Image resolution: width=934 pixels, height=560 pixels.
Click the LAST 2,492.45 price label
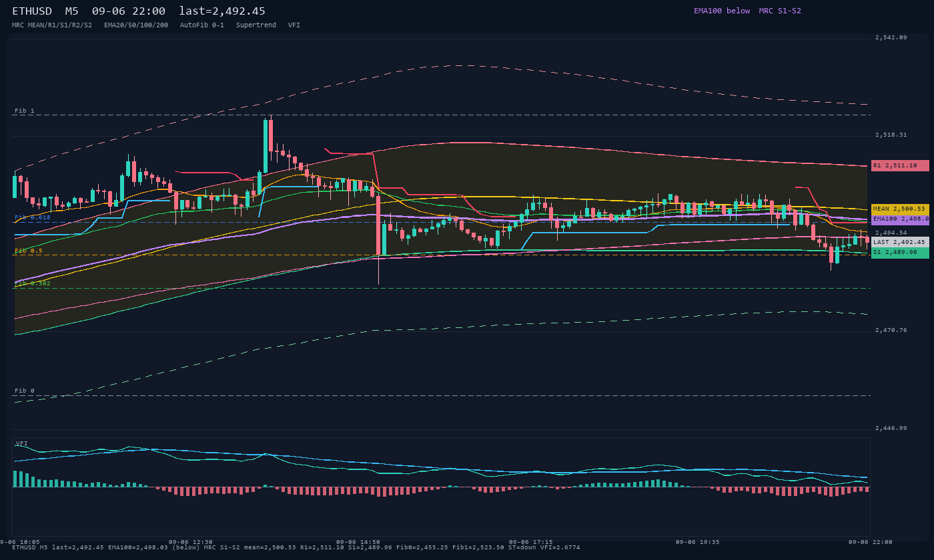(900, 242)
